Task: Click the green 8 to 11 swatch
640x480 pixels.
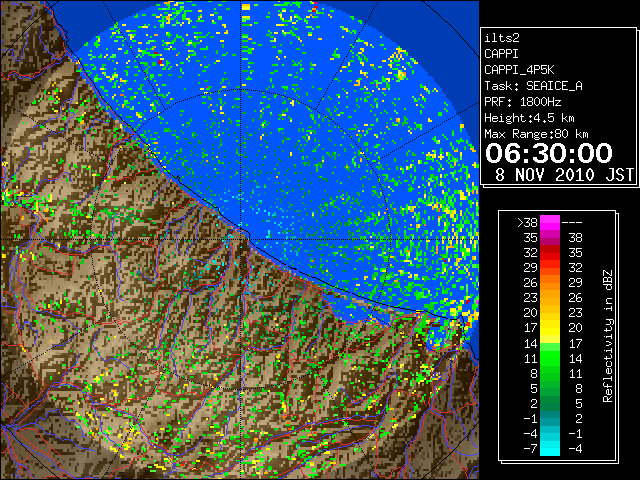Action: pyautogui.click(x=550, y=373)
